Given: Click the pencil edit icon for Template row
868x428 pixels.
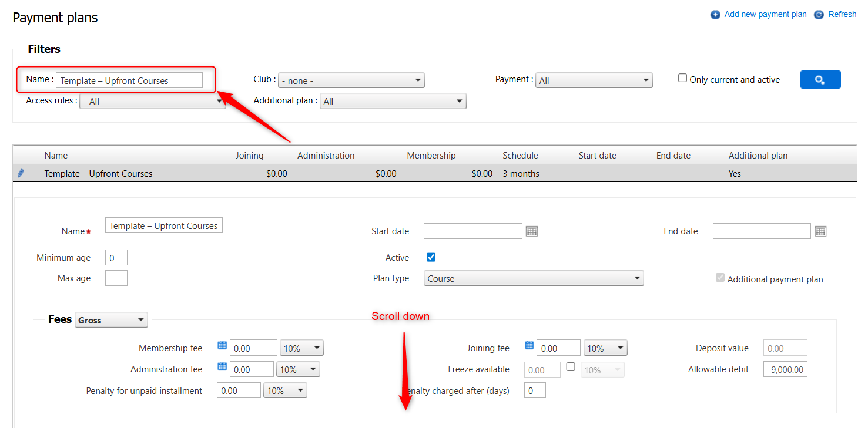Looking at the screenshot, I should [21, 173].
